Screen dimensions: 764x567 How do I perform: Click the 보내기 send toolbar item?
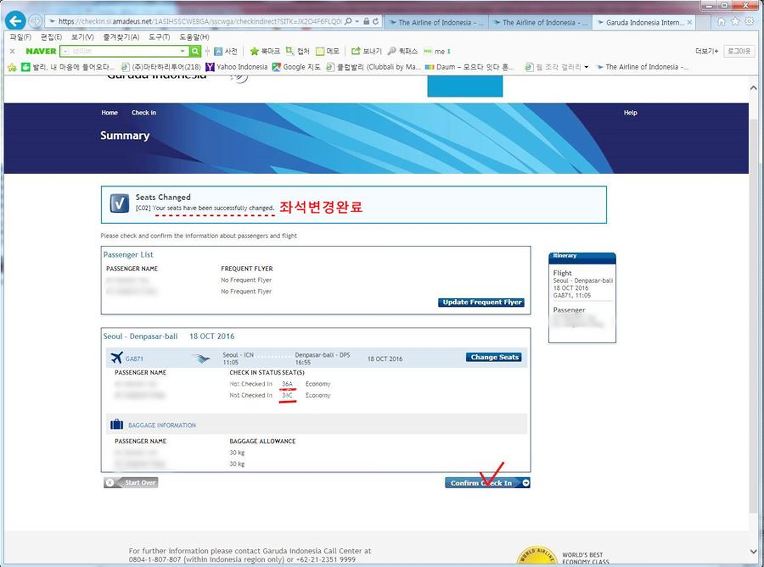[366, 51]
